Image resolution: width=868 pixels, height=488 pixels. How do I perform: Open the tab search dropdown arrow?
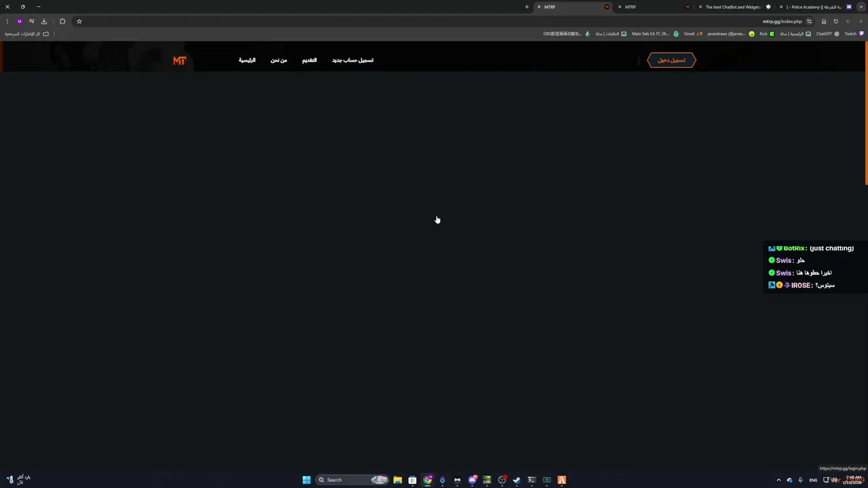861,7
